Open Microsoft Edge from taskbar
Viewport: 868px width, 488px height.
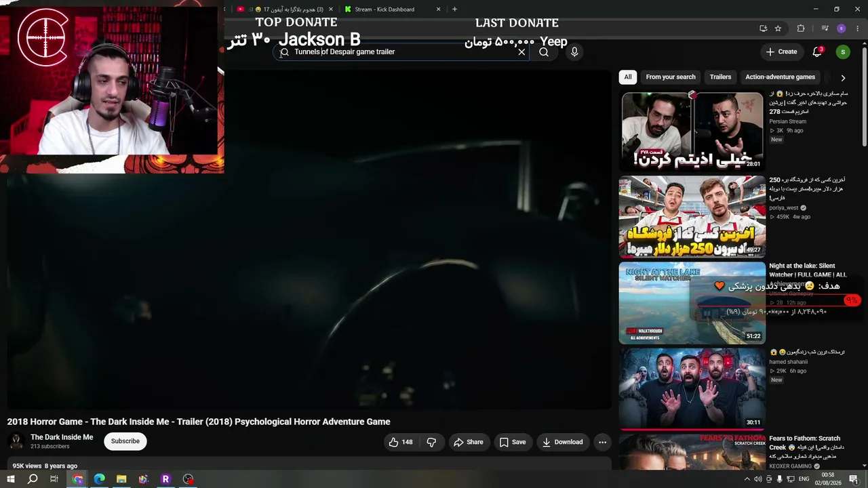point(100,479)
